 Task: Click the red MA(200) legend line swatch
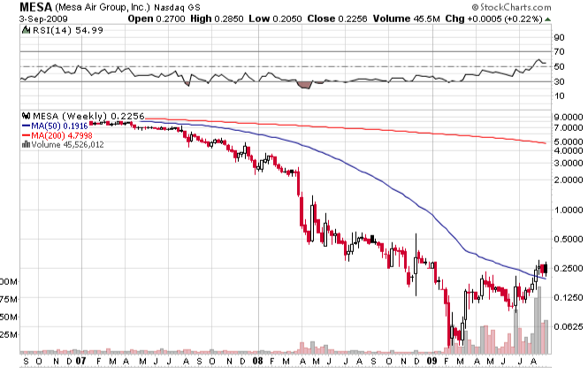point(26,135)
